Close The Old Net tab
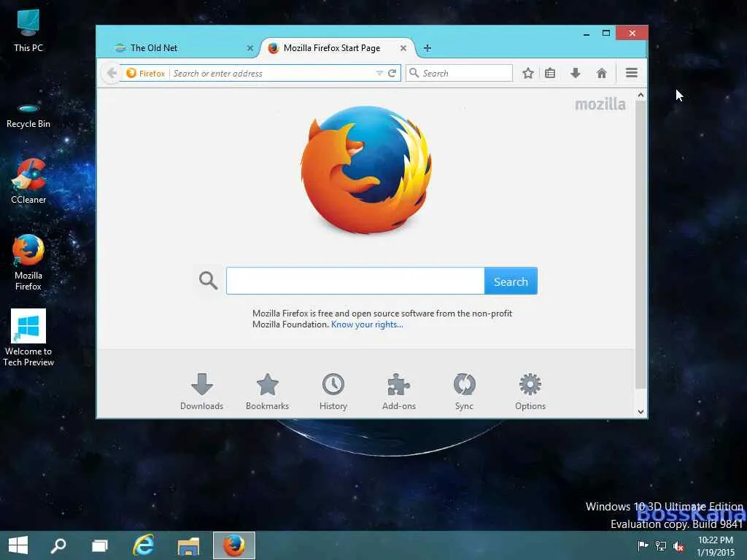The image size is (747, 560). [x=249, y=48]
